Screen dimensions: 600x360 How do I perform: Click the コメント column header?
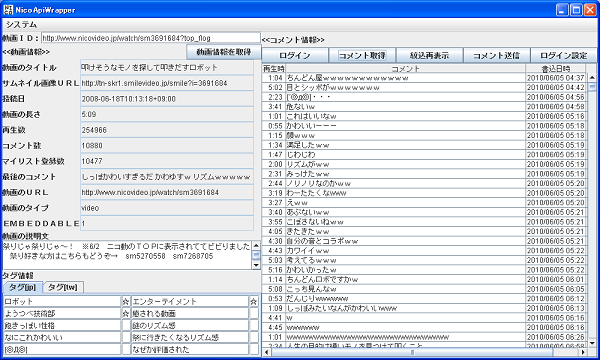coord(406,68)
